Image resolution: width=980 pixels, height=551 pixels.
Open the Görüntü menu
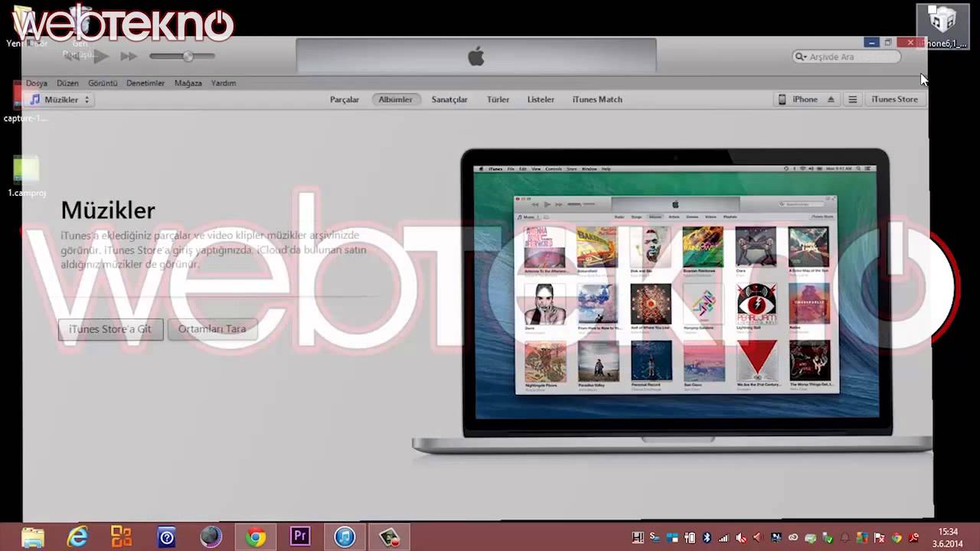tap(103, 83)
